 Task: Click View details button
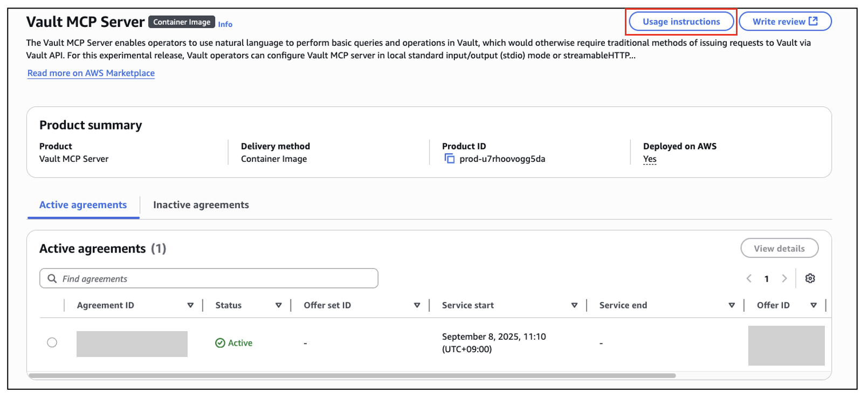click(779, 249)
